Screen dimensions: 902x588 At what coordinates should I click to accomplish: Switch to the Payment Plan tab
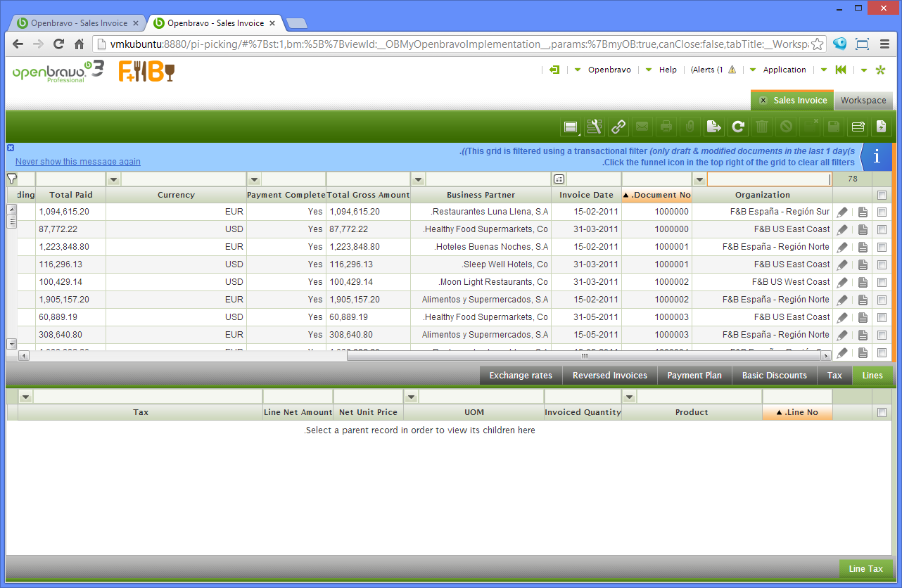(694, 376)
